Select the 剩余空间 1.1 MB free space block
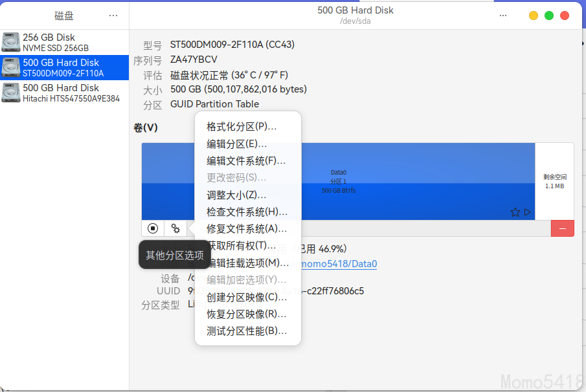Viewport: 586px width, 392px height. click(x=554, y=181)
